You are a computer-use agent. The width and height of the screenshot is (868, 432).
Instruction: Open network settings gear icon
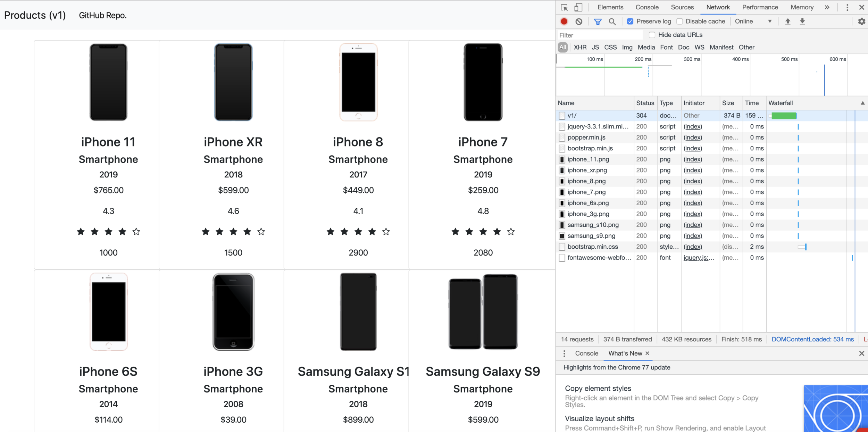pyautogui.click(x=861, y=22)
